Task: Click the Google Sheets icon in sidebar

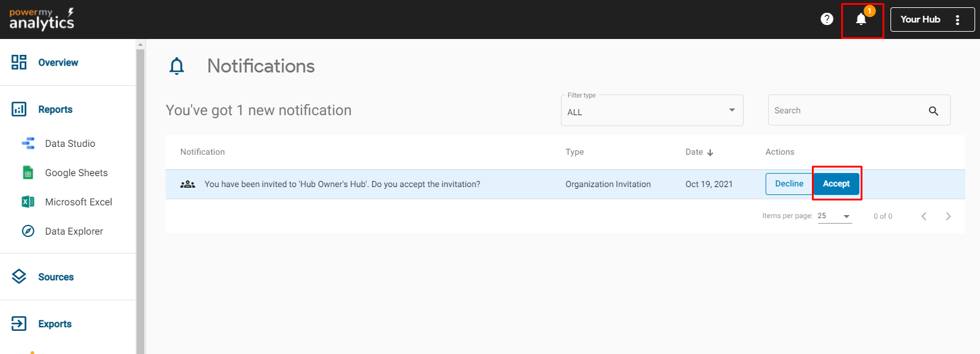Action: [x=28, y=173]
